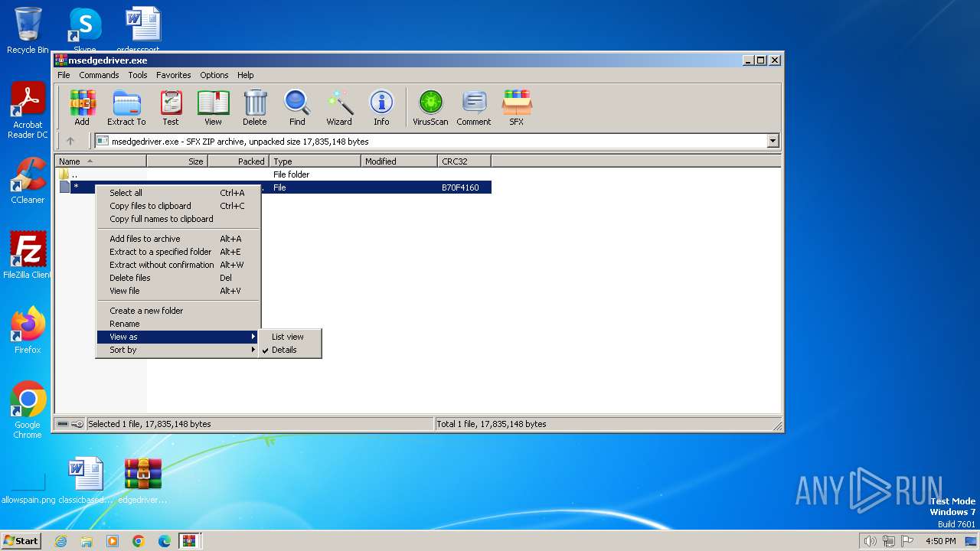Select the Skype desktop shortcut
Image resolution: width=980 pixels, height=551 pixels.
click(x=85, y=31)
